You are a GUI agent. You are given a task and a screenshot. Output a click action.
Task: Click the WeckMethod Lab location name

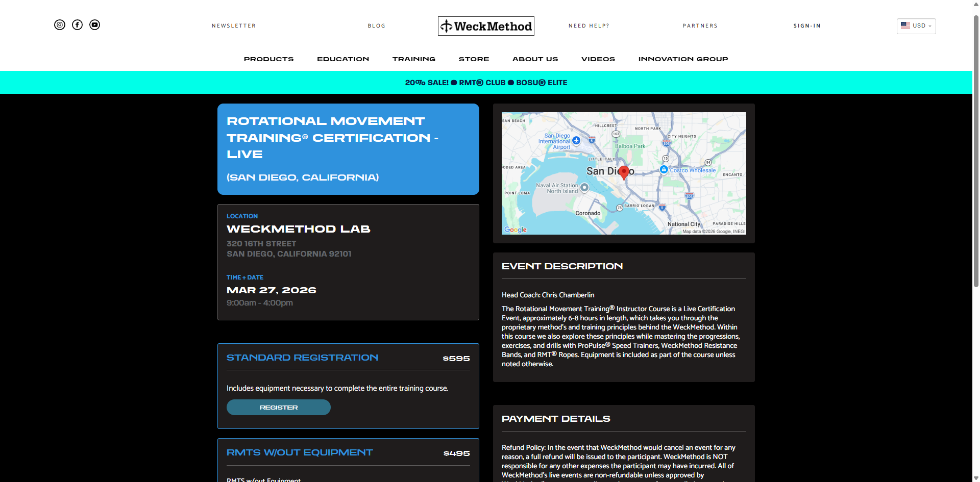tap(299, 229)
